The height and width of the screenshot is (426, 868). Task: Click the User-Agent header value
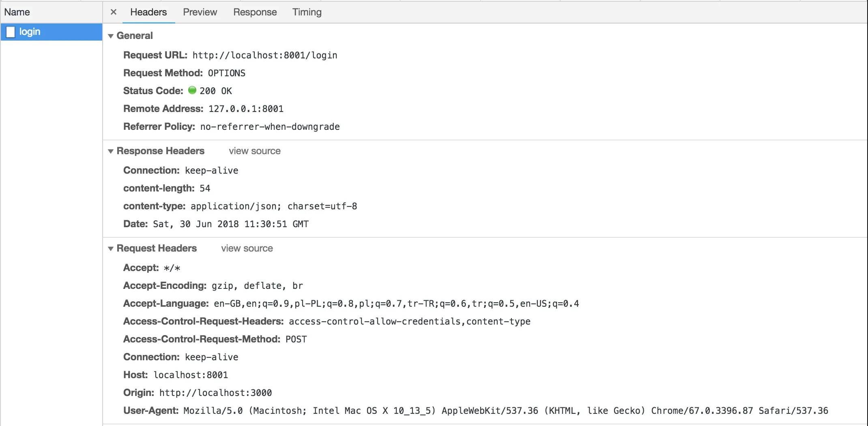[505, 411]
